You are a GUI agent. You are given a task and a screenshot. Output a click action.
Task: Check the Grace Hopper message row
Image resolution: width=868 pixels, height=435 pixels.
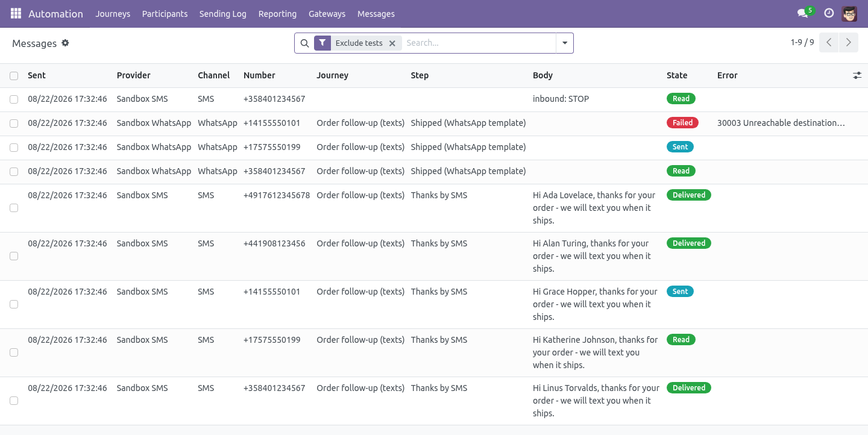(x=14, y=304)
